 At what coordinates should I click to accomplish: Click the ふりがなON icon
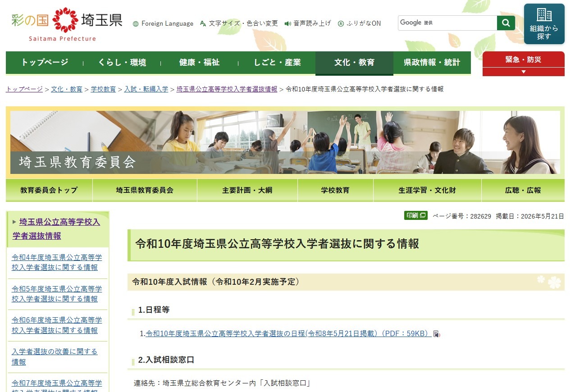coord(341,24)
